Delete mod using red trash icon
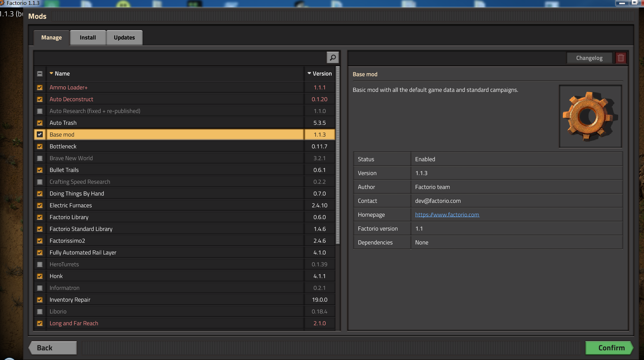Viewport: 644px width, 360px height. coord(621,58)
